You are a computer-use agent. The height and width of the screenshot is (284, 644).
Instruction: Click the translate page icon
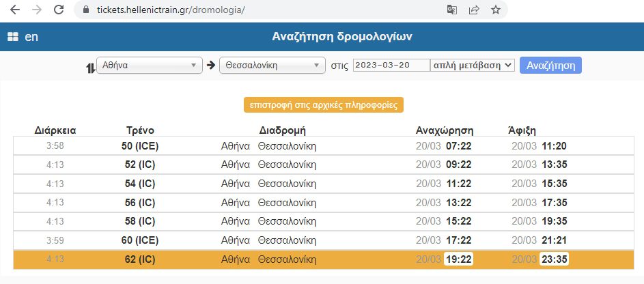coord(451,10)
